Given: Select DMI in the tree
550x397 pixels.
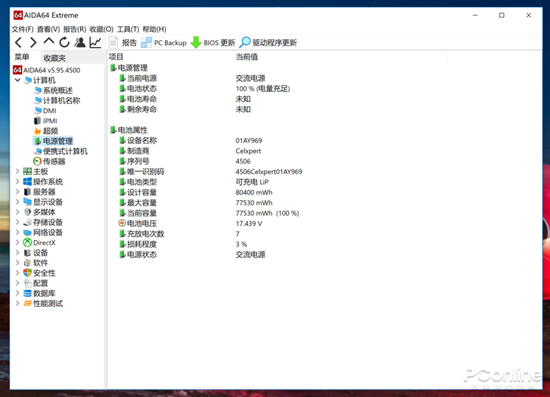Looking at the screenshot, I should point(45,111).
